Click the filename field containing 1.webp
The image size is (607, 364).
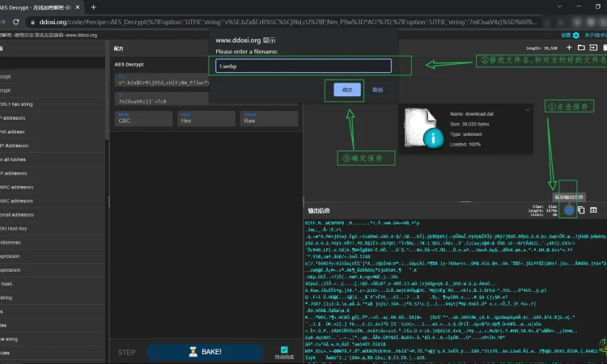(x=303, y=66)
